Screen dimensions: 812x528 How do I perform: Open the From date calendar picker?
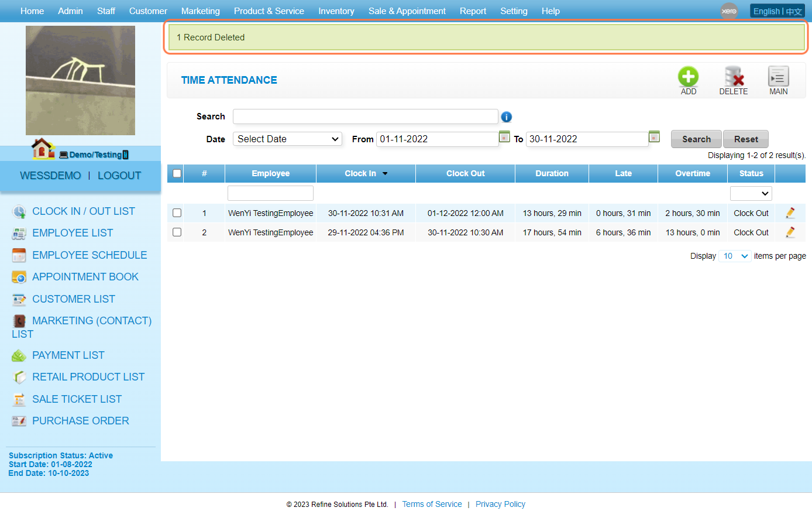click(x=504, y=136)
